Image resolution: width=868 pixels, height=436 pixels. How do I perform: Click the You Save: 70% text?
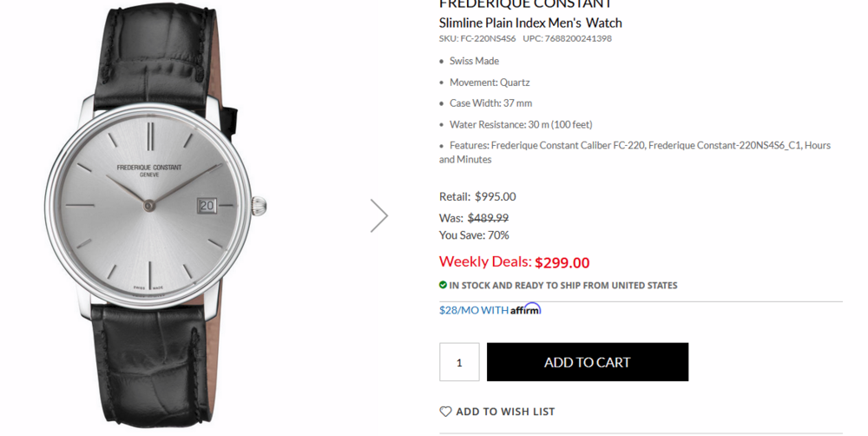pos(474,235)
